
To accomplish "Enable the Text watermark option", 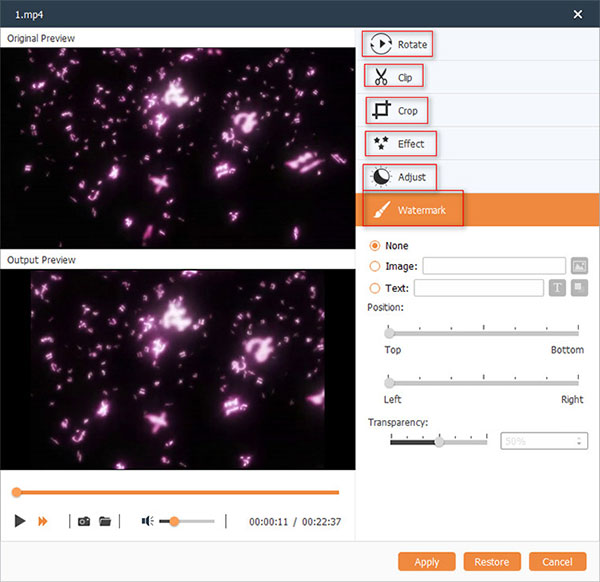I will (x=375, y=288).
